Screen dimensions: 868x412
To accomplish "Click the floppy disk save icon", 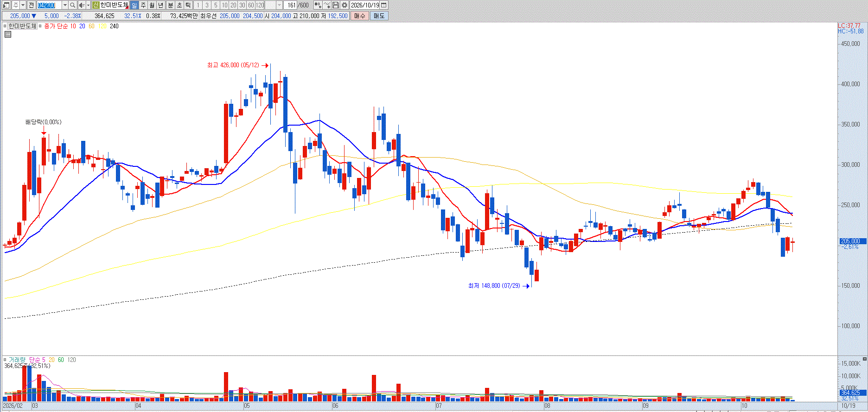I will pos(336,5).
